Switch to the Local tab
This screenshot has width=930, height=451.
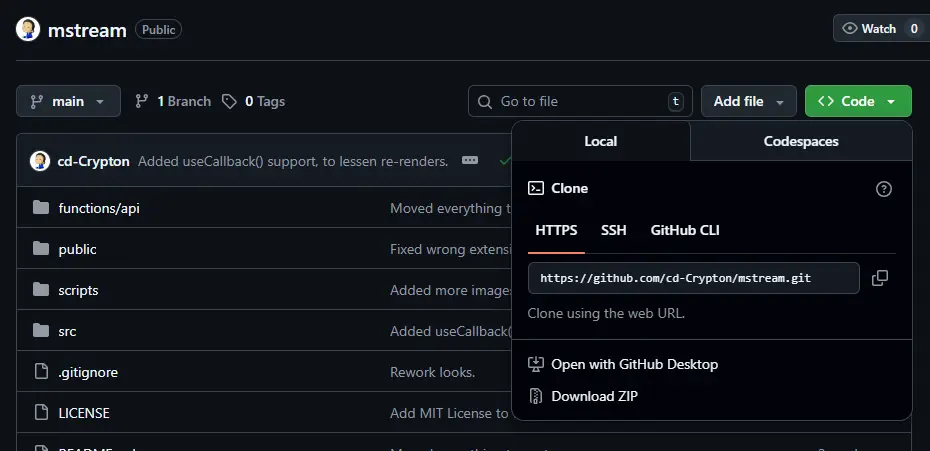pos(601,141)
